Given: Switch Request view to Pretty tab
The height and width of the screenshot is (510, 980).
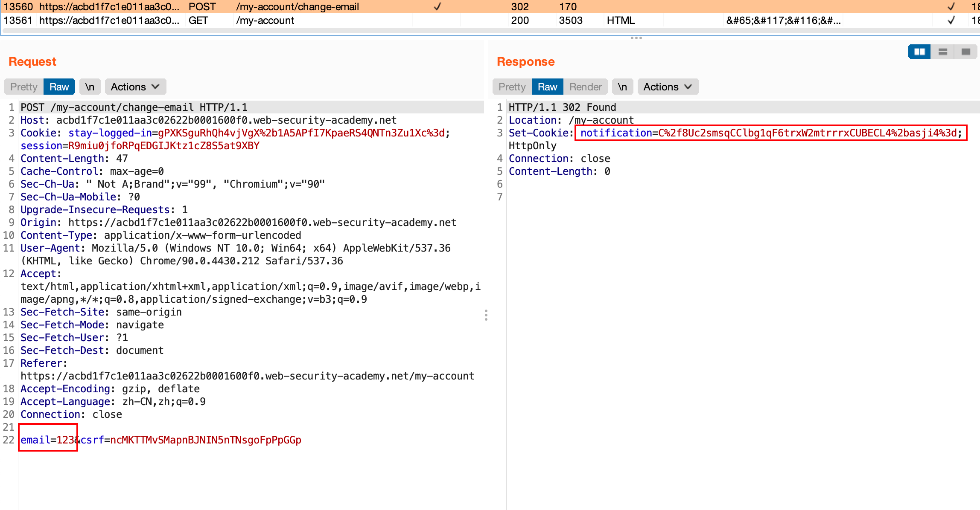Looking at the screenshot, I should 24,87.
